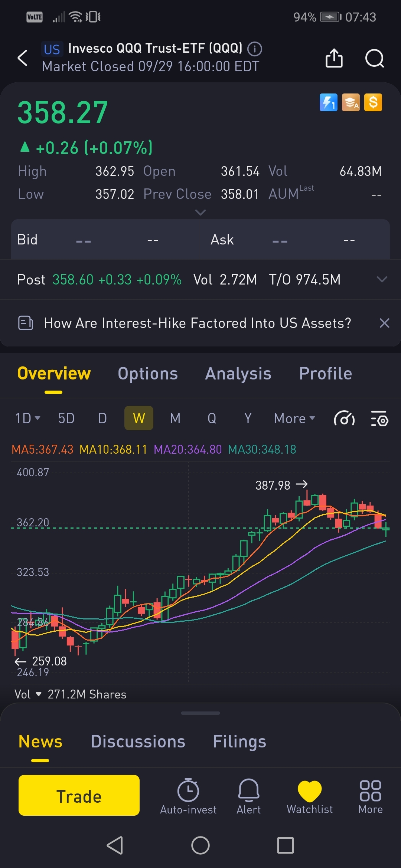Open the QQQ info circle icon
The image size is (401, 868).
click(255, 49)
